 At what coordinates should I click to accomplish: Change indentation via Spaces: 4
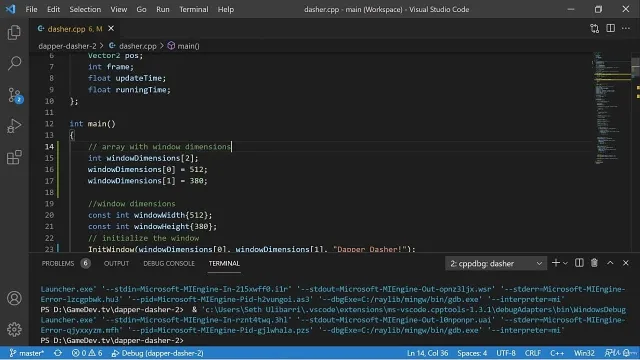pyautogui.click(x=472, y=353)
